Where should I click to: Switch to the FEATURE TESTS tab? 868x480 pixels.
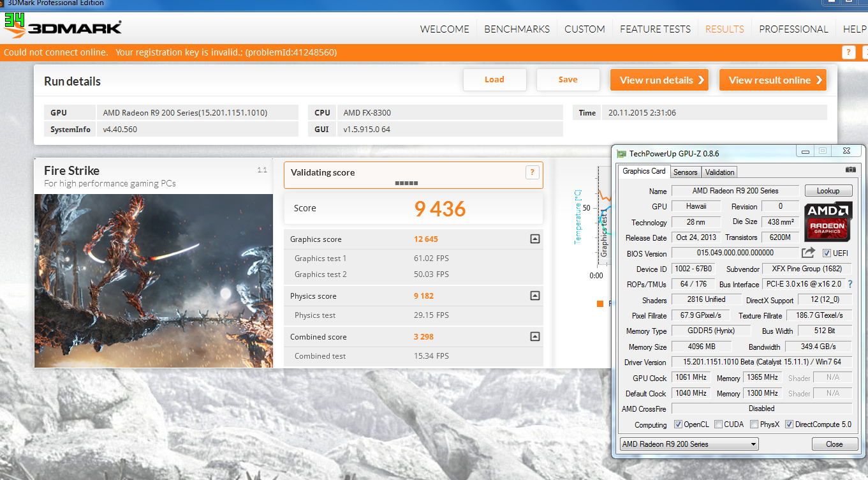pos(656,29)
